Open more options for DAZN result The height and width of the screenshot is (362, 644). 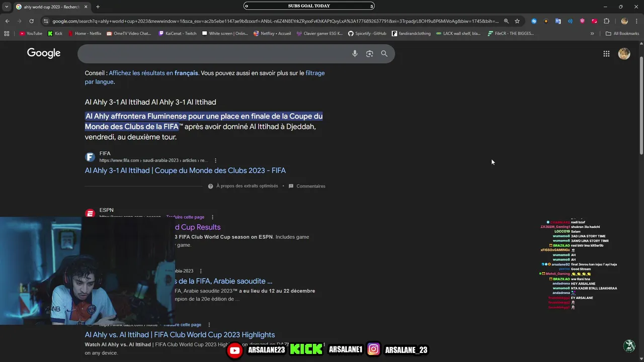pos(209,325)
